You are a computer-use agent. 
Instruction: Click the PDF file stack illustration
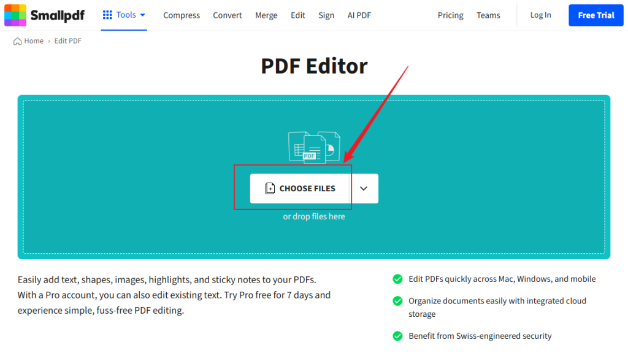(314, 145)
